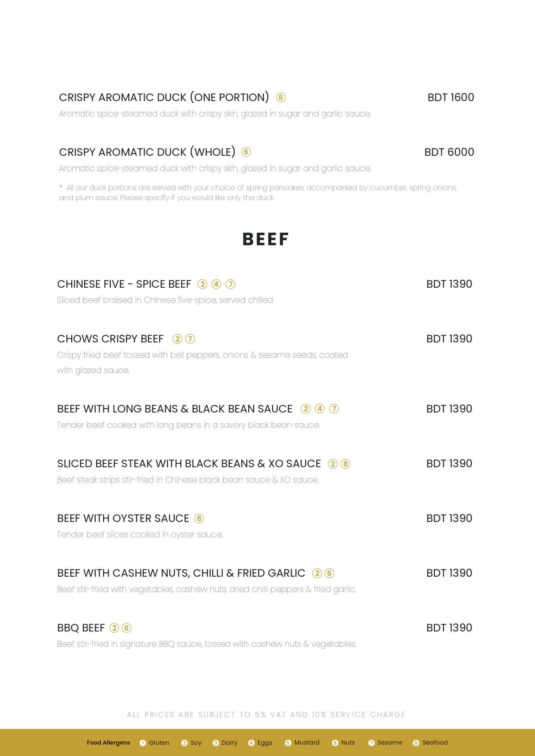Image resolution: width=535 pixels, height=756 pixels.
Task: Select the Chows Crispy Beef dish name
Action: pos(110,339)
